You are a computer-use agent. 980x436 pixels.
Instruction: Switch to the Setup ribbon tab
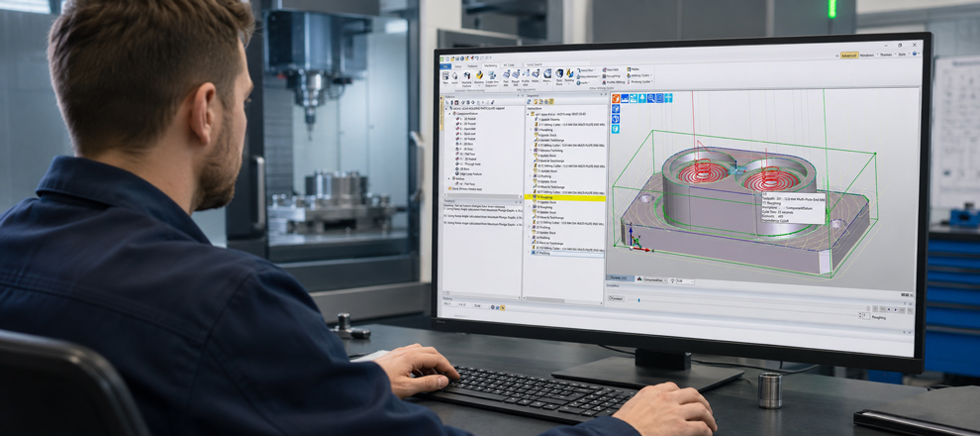(x=457, y=66)
